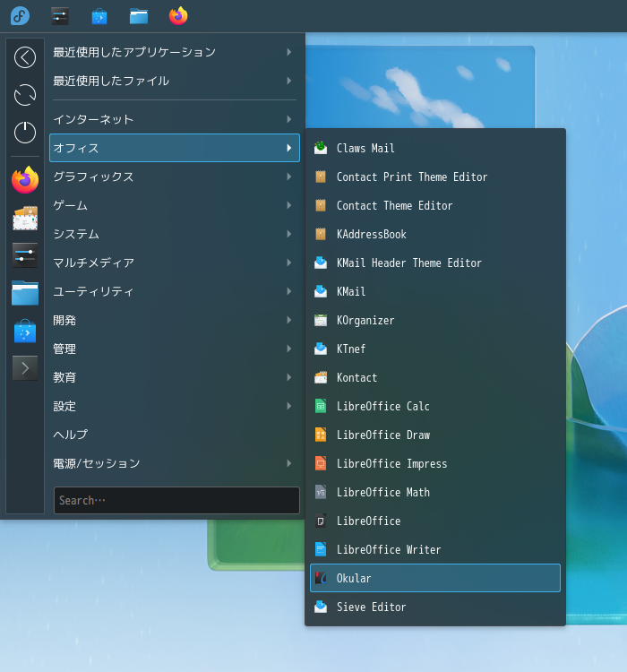Screen dimensions: 627x672
Task: Expand マルチメディア category arrow
Action: (x=289, y=263)
